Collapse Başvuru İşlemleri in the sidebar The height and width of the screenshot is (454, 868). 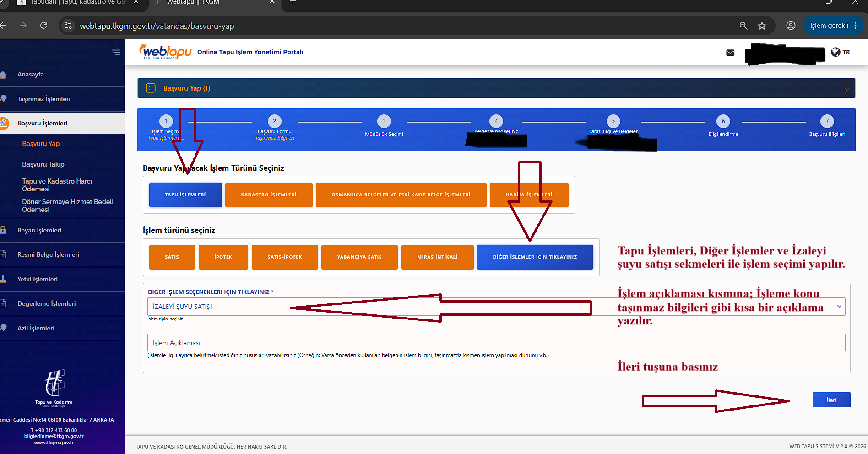pos(62,123)
